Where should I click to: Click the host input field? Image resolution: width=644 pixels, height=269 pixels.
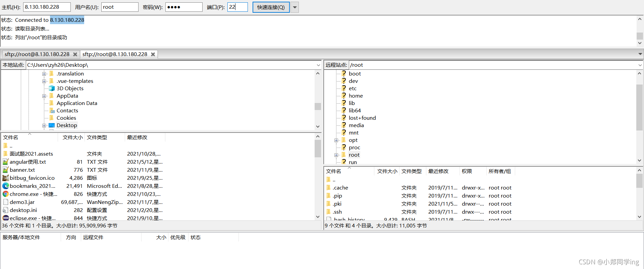tap(47, 7)
